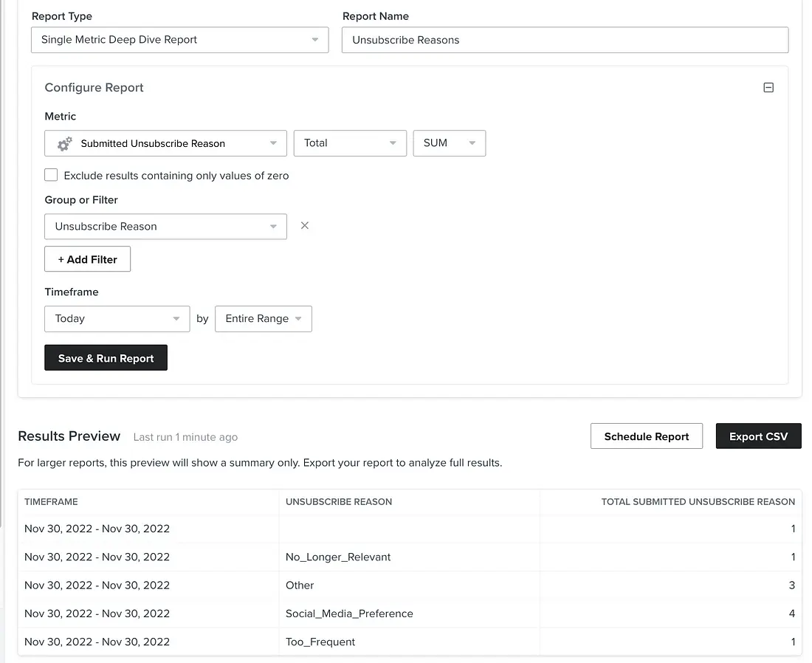Focus the Report Name input field

point(565,40)
